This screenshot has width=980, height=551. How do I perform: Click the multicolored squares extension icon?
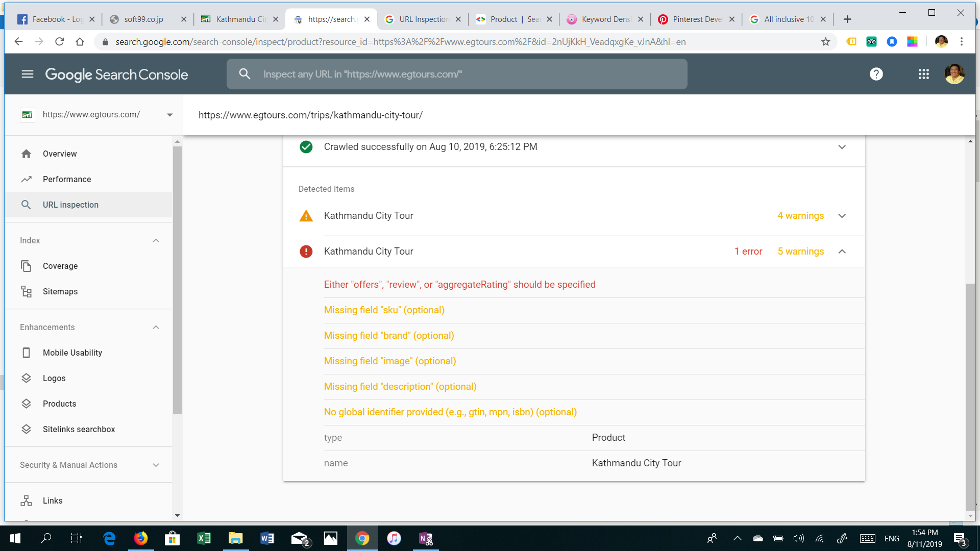pyautogui.click(x=912, y=42)
